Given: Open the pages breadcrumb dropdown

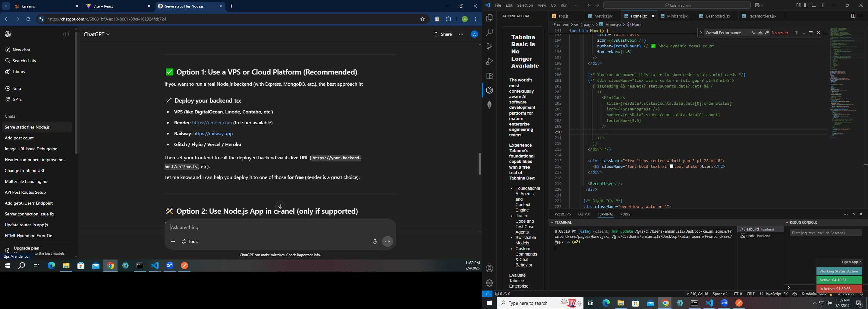Looking at the screenshot, I should 589,25.
